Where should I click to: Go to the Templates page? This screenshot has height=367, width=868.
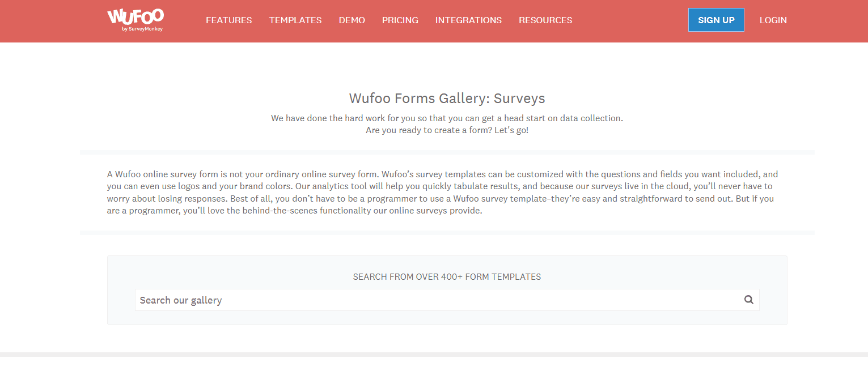click(x=295, y=20)
